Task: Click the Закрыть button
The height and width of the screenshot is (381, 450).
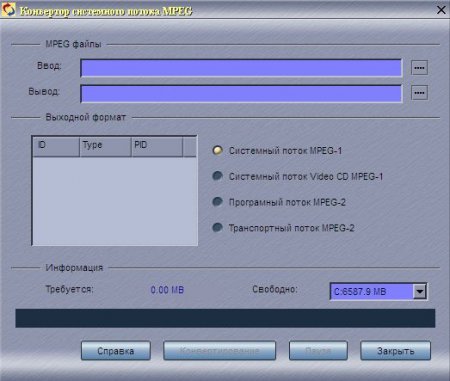Action: coord(395,351)
